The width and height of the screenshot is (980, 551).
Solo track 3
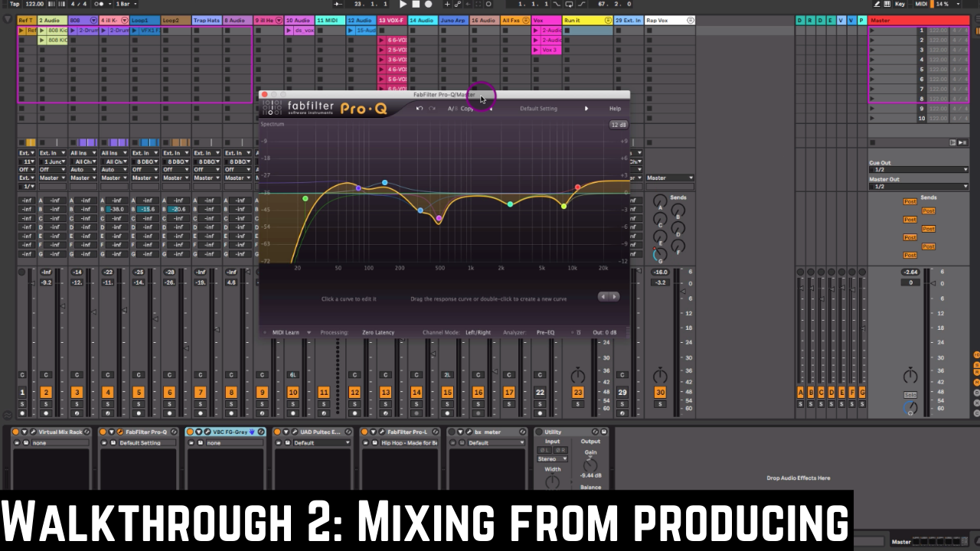pos(77,404)
